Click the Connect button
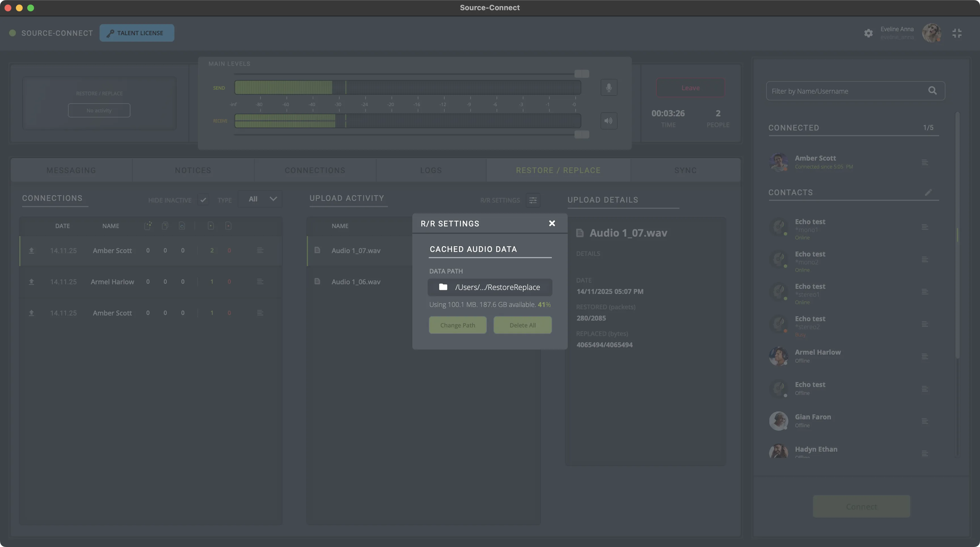 861,506
